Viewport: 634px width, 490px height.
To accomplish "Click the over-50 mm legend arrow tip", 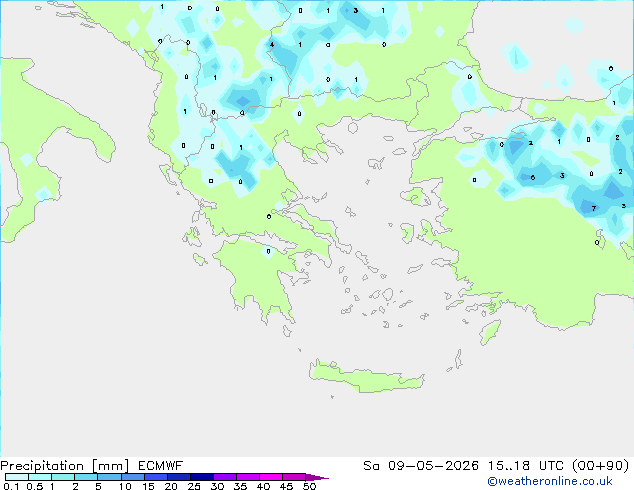I will 317,477.
